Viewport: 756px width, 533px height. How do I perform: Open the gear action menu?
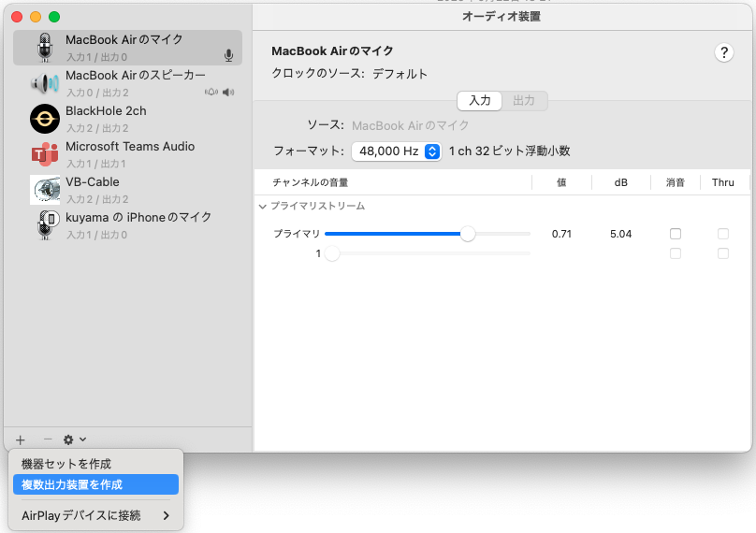coord(75,439)
